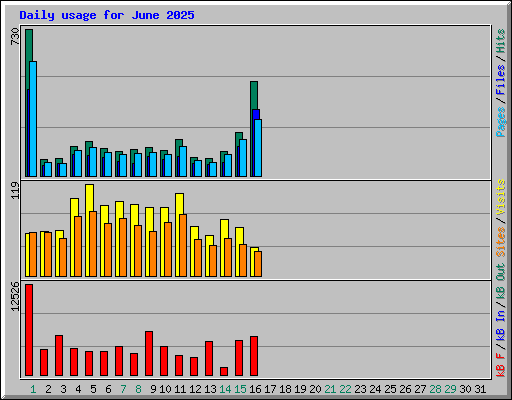Click the day 10 label on the axis

(x=165, y=389)
